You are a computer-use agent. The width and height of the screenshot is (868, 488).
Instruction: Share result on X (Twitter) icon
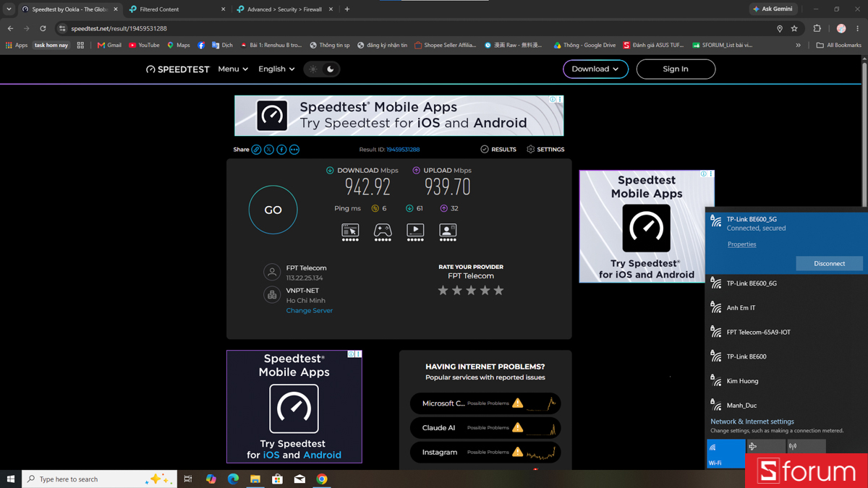pyautogui.click(x=269, y=150)
